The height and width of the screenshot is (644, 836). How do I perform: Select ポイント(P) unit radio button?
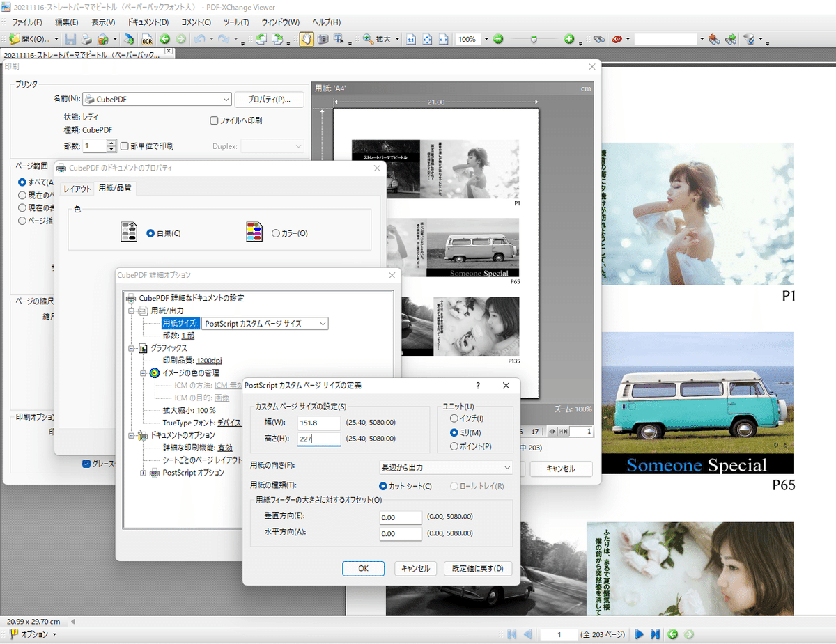click(454, 446)
